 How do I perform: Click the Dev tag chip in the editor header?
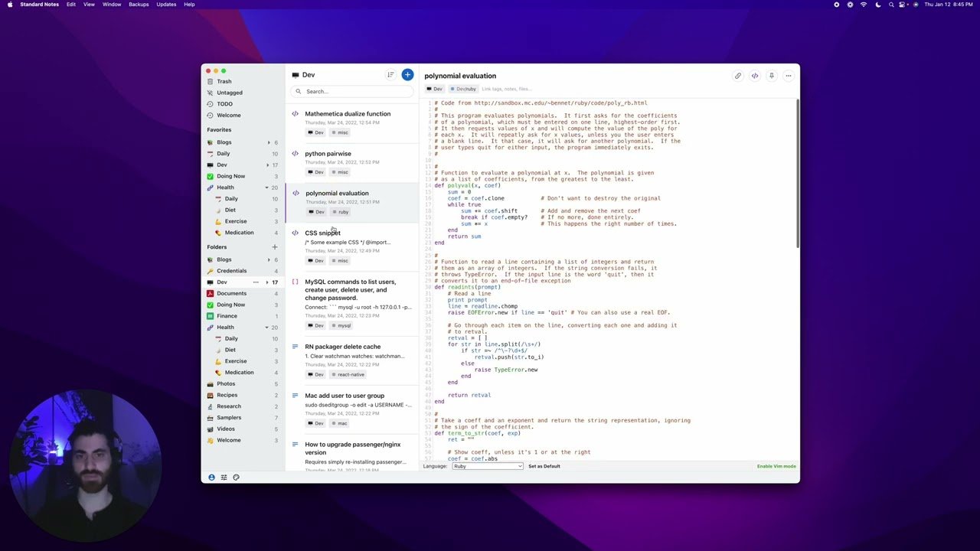(434, 89)
